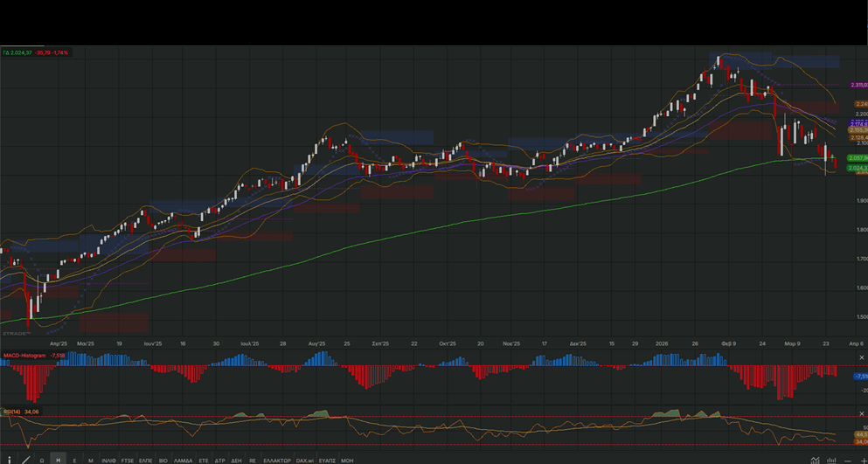Click the green 2.057 price tag
The height and width of the screenshot is (464, 868).
coord(858,158)
